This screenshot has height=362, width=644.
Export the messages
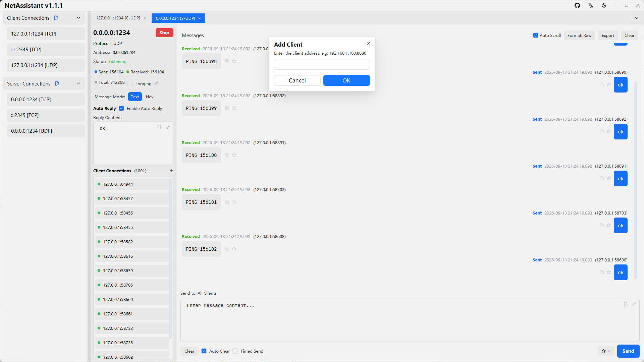click(x=608, y=35)
